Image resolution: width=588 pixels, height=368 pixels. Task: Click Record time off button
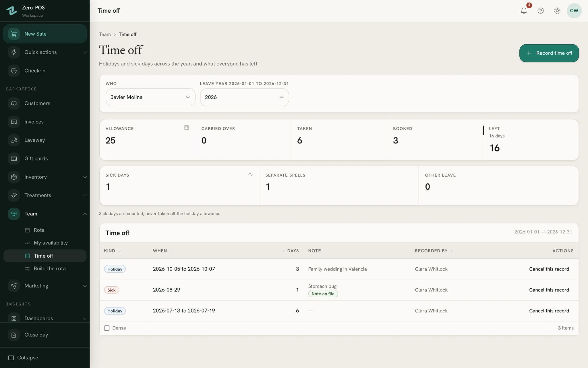(x=549, y=53)
